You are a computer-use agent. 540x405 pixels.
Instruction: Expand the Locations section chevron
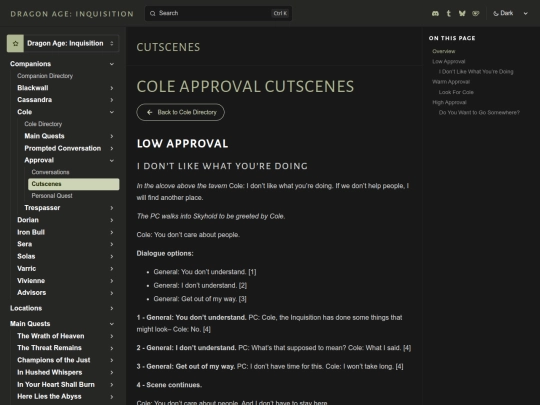point(112,309)
